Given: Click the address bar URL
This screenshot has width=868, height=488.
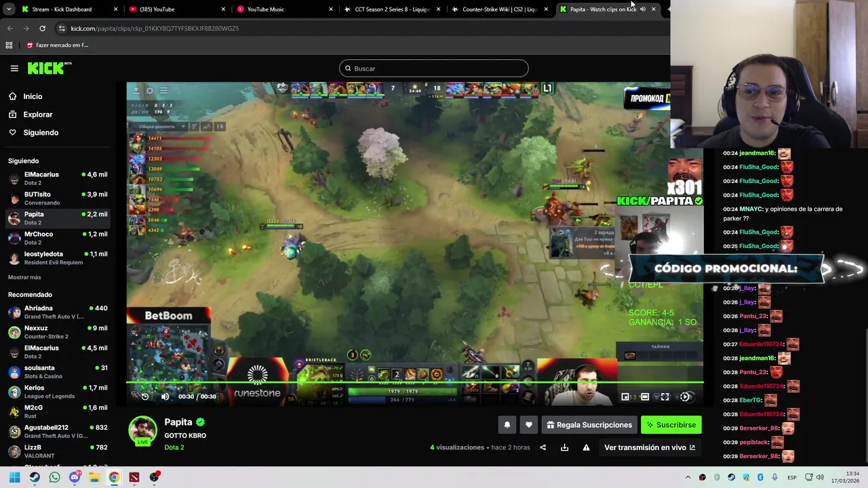Looking at the screenshot, I should point(155,28).
